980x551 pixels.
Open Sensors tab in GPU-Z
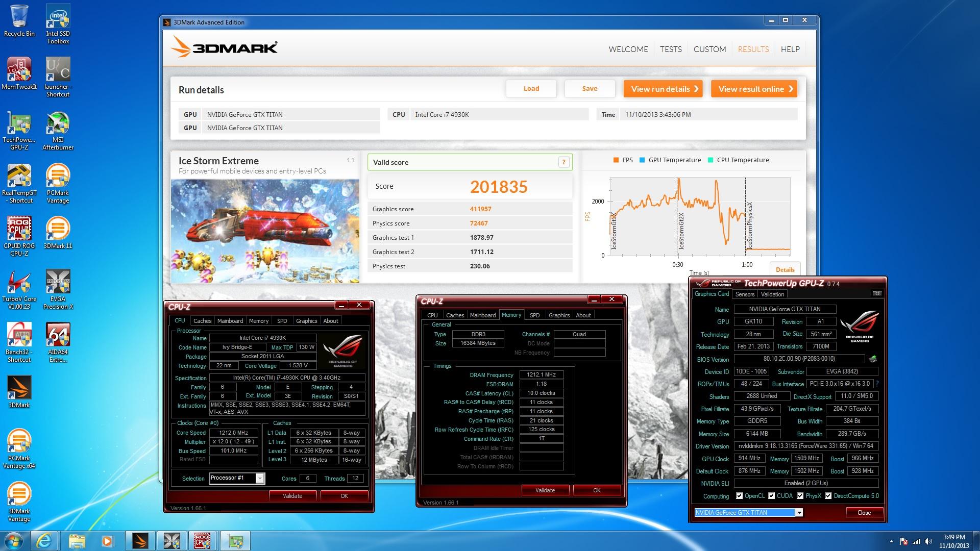tap(745, 294)
